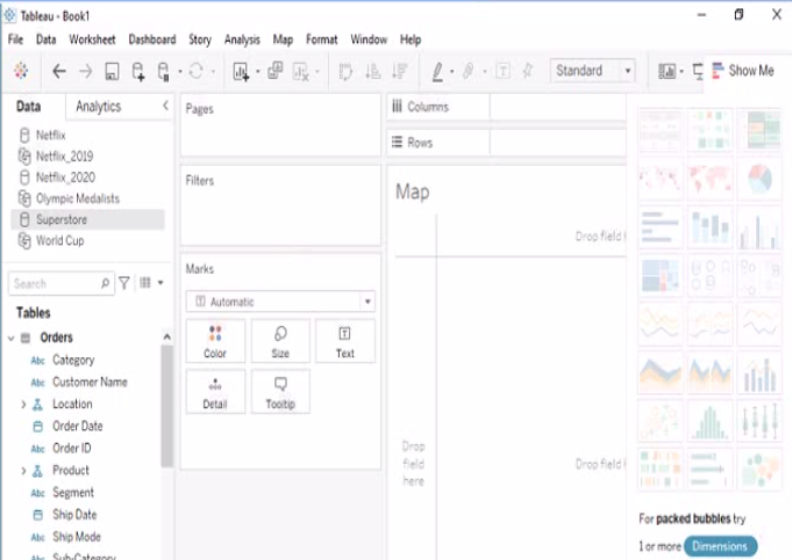The height and width of the screenshot is (560, 792).
Task: Click the Tooltip marks button
Action: (x=280, y=391)
